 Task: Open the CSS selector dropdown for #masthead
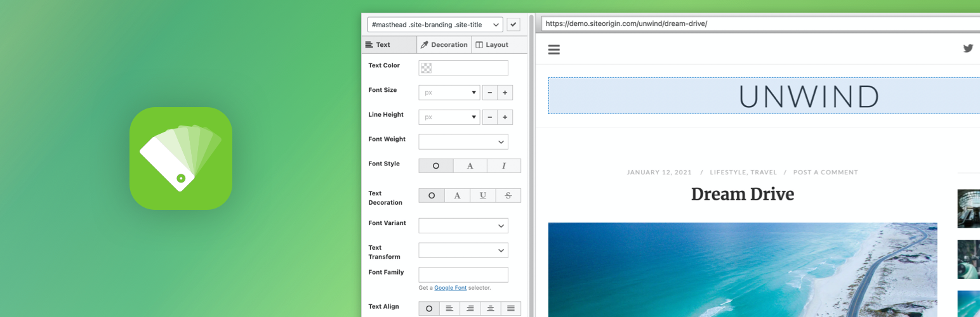tap(435, 25)
